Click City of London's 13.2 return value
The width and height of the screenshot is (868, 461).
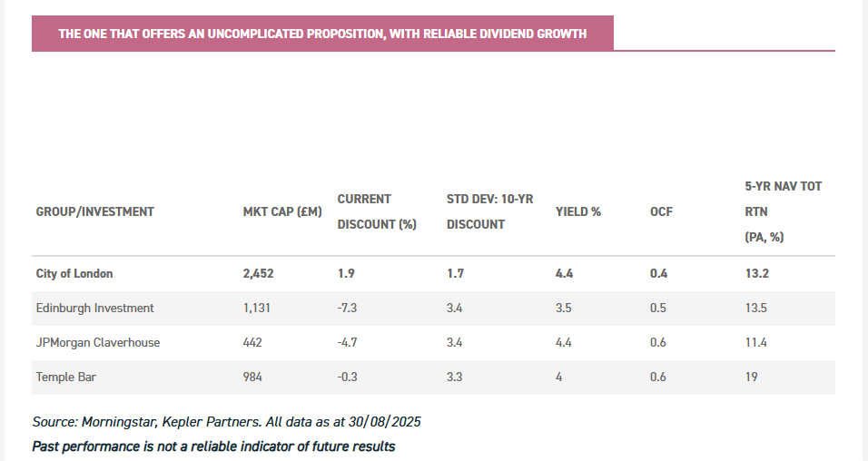pyautogui.click(x=755, y=273)
